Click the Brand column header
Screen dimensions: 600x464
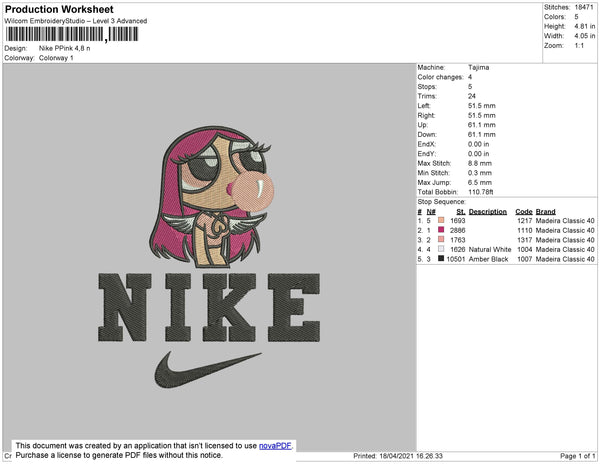(x=545, y=212)
